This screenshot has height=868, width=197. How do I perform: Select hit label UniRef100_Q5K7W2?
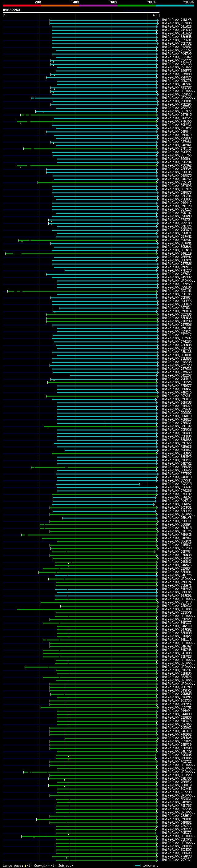coord(177,43)
